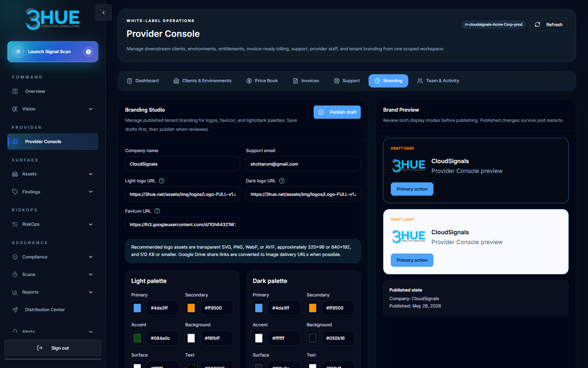Click the Refresh circular arrows icon
The image size is (588, 368).
pos(537,25)
